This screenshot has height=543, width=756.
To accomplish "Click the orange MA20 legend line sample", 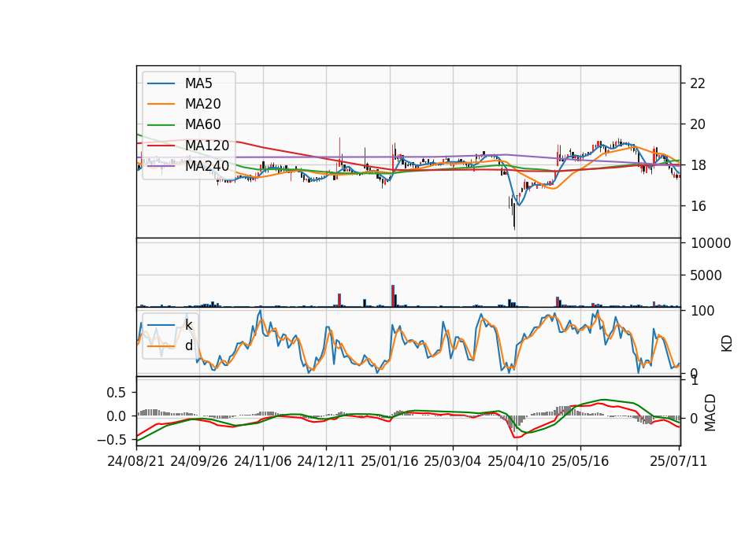I will (x=161, y=104).
